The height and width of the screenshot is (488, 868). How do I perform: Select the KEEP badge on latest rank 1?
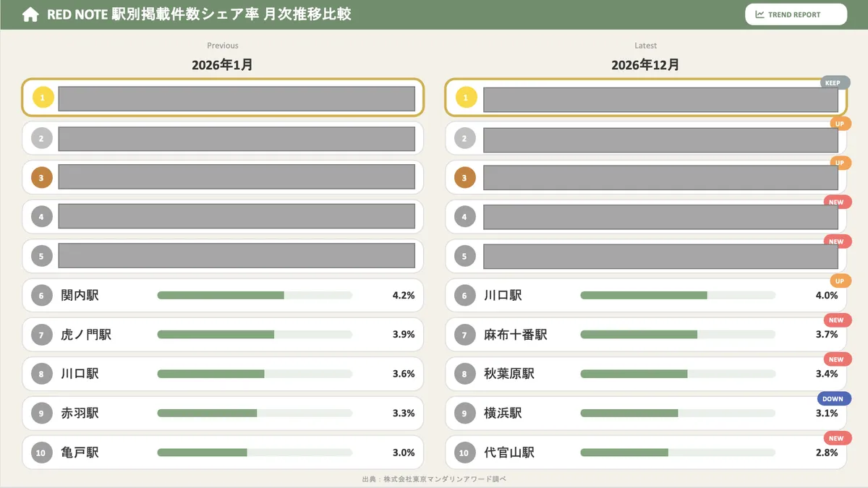835,82
